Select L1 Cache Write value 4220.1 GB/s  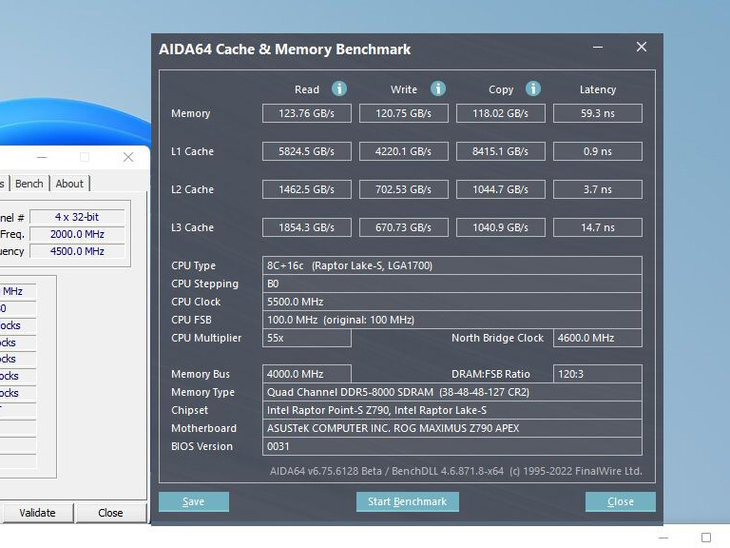click(404, 151)
